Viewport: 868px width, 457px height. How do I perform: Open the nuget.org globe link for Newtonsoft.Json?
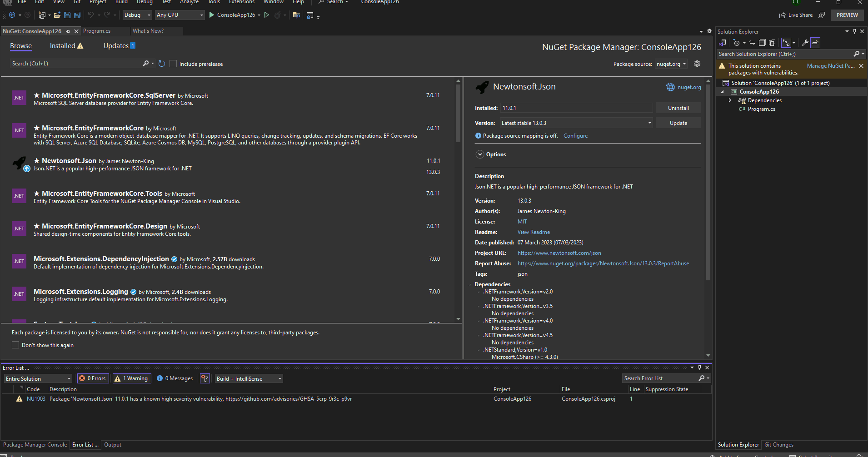click(x=683, y=87)
